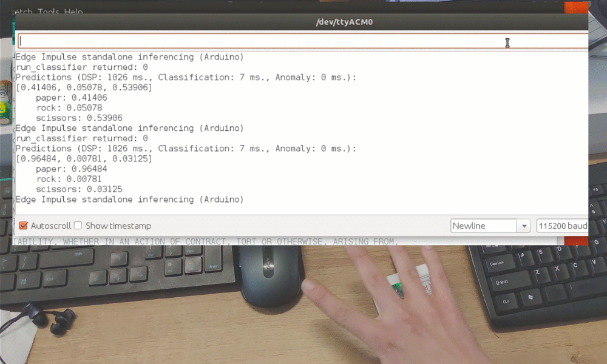Click the text 'rock: 0.05078'
Screen dimensions: 607x364
[x=69, y=108]
